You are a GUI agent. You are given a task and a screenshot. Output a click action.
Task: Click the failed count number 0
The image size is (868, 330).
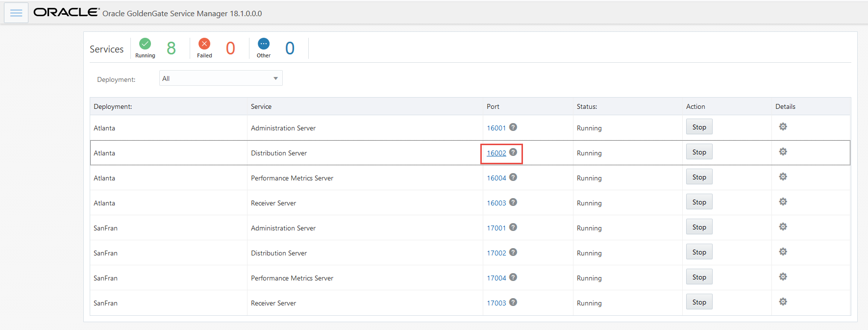point(230,48)
